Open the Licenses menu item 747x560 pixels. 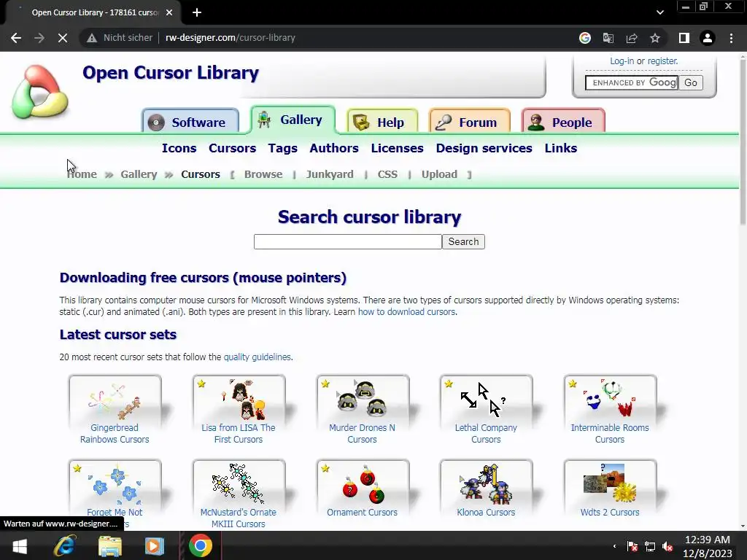[398, 148]
